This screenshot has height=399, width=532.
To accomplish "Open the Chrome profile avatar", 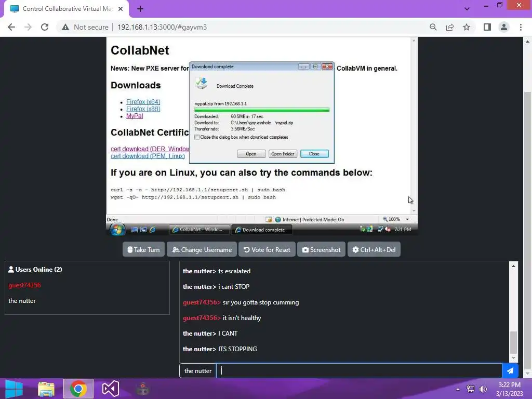I will pos(504,27).
